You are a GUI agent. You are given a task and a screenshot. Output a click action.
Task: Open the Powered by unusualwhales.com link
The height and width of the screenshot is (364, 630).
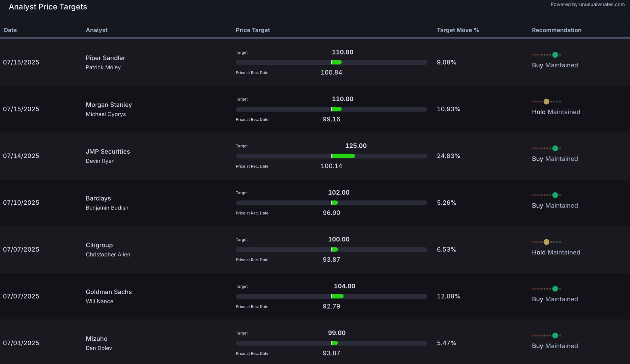[x=587, y=4]
